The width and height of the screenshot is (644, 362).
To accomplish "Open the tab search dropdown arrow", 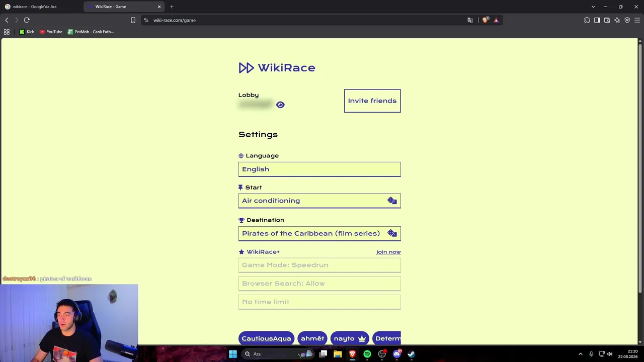I will 593,7.
